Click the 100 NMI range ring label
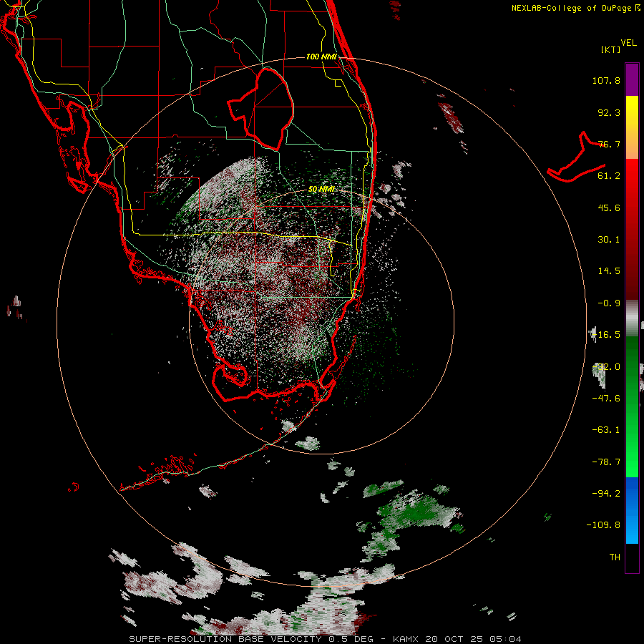Viewport: 644px width, 644px height. pos(321,57)
